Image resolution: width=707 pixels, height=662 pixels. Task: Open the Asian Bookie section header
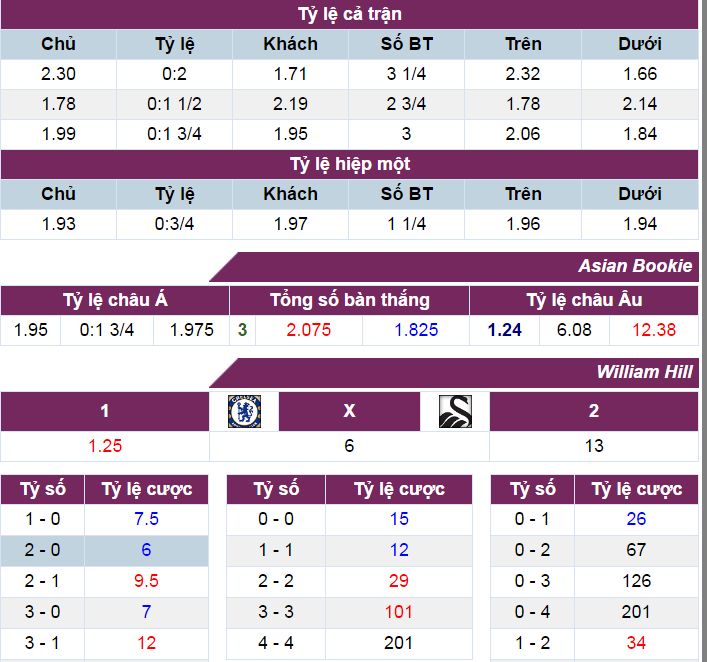point(635,266)
